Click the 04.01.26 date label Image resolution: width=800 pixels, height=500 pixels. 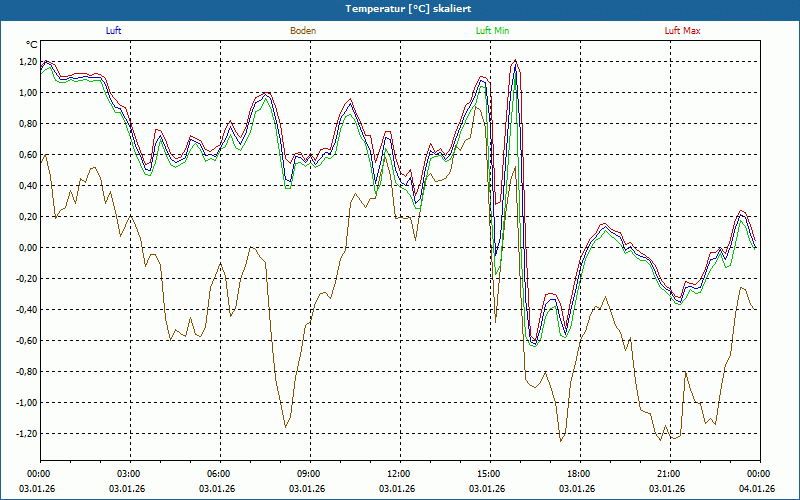756,488
